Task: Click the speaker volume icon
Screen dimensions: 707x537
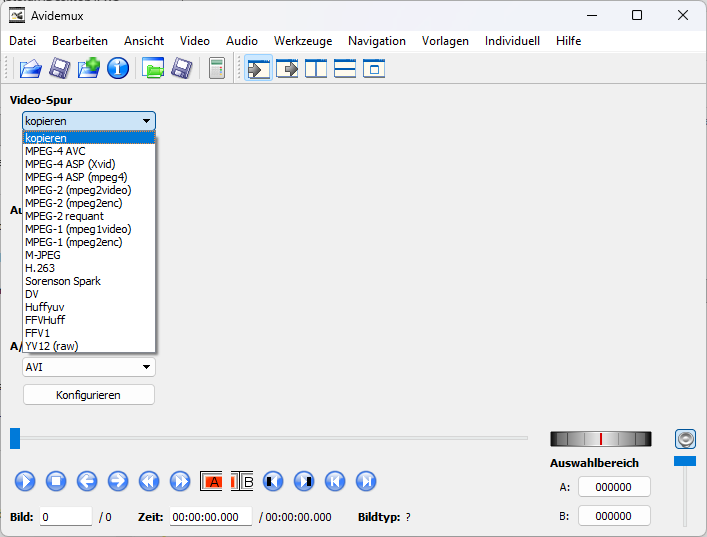Action: click(685, 439)
